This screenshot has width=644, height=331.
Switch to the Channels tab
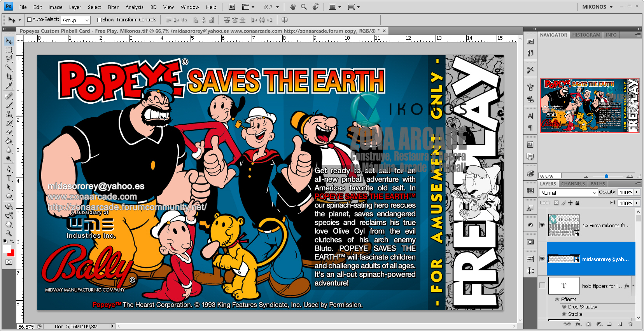573,184
